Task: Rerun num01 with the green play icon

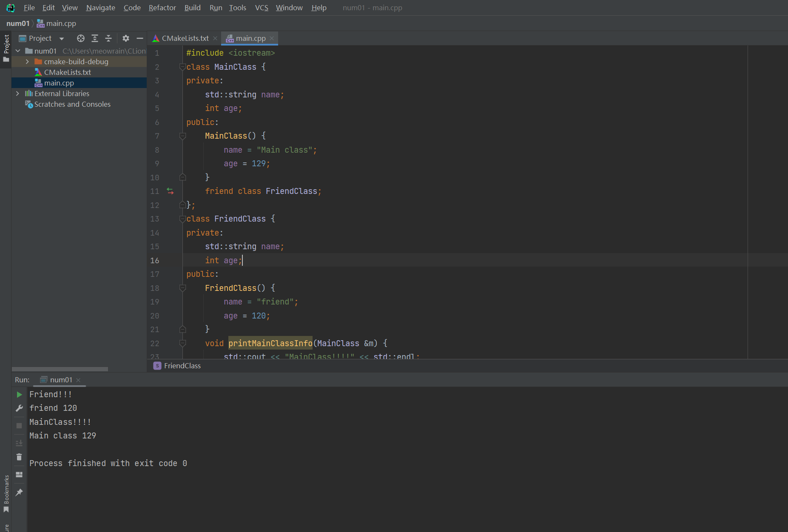Action: click(x=19, y=395)
